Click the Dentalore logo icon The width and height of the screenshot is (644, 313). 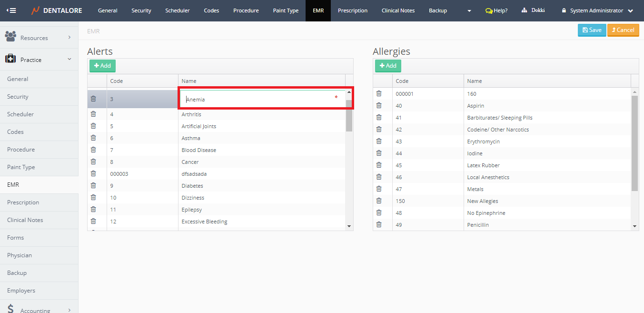[36, 10]
